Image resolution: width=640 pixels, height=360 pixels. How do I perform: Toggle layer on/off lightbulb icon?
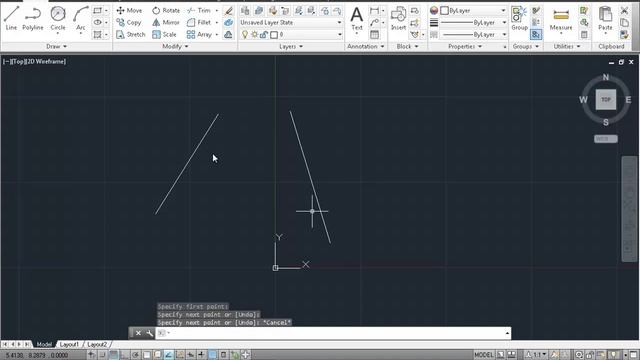(244, 35)
